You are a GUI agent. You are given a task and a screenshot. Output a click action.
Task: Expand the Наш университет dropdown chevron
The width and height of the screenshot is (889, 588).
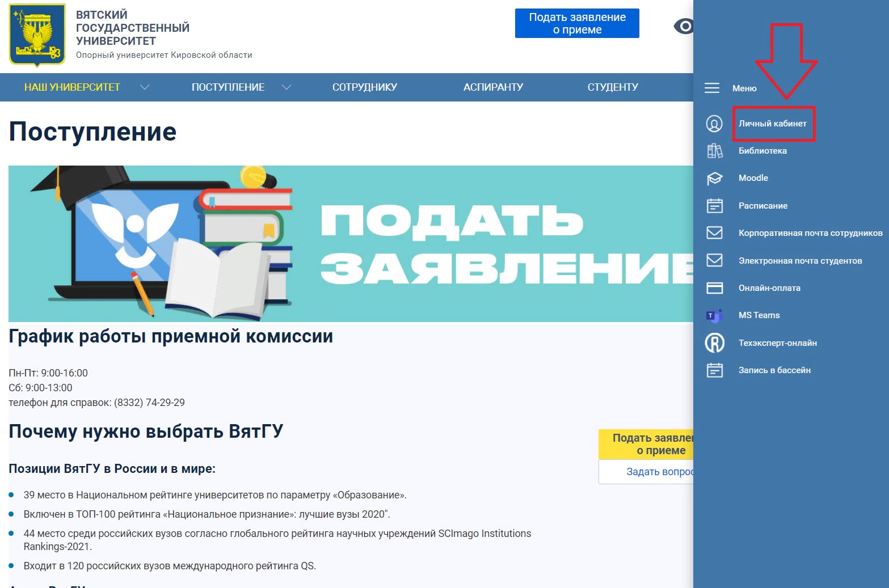(145, 87)
